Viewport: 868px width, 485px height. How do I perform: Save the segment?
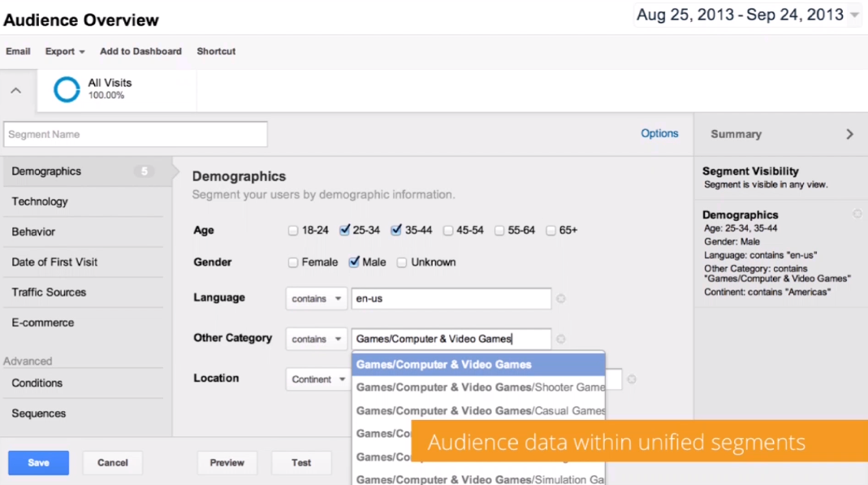click(x=38, y=463)
